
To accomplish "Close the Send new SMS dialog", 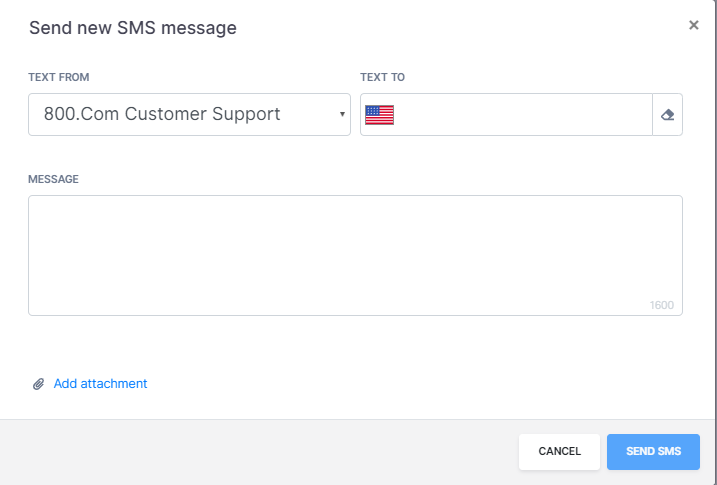I will pyautogui.click(x=694, y=25).
